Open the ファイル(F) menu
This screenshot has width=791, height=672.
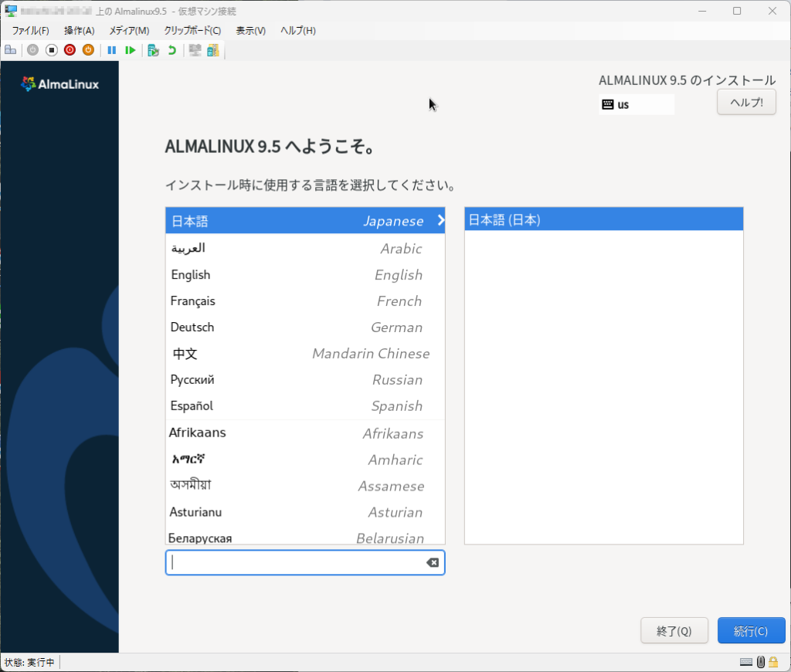(x=30, y=30)
